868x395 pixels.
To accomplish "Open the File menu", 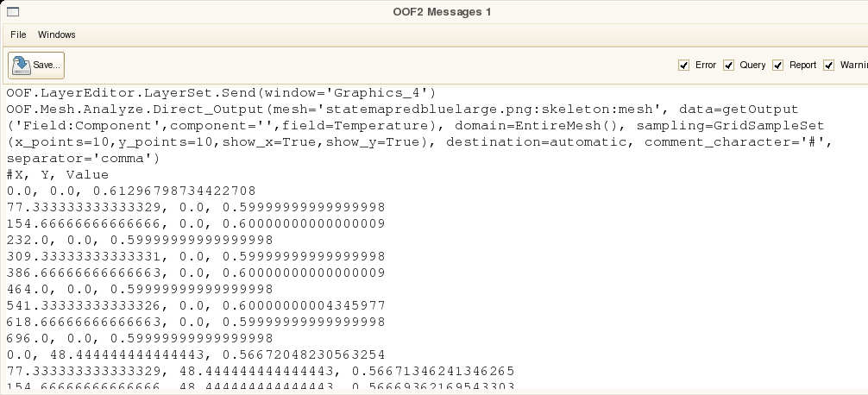I will pyautogui.click(x=18, y=34).
